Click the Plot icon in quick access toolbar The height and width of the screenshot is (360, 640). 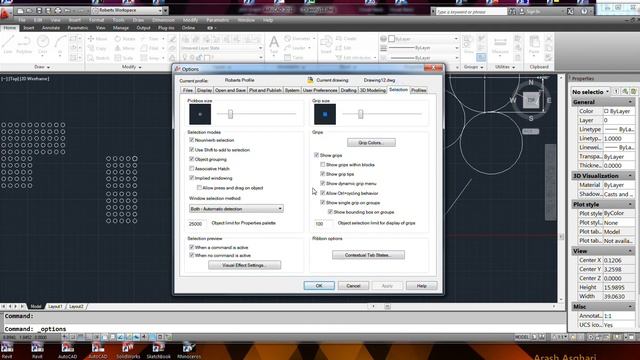58,11
